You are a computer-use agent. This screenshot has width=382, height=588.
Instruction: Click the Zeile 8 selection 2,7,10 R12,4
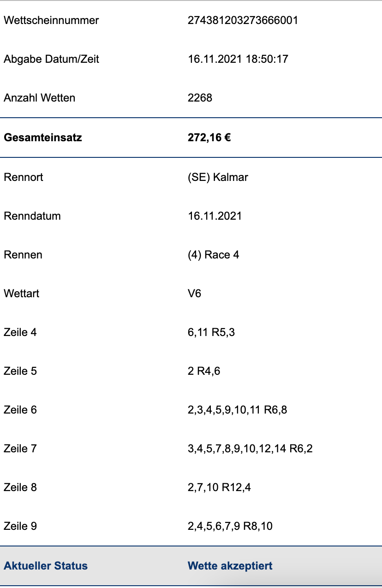[219, 487]
